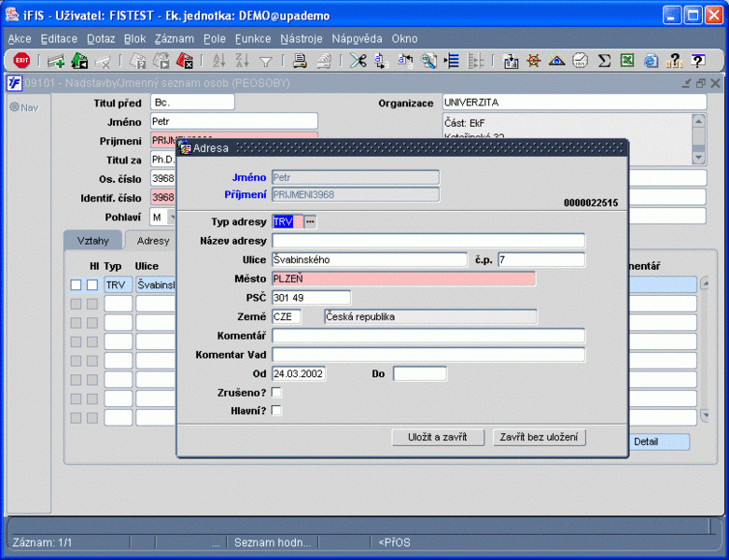Open the Nástroje menu

[301, 39]
